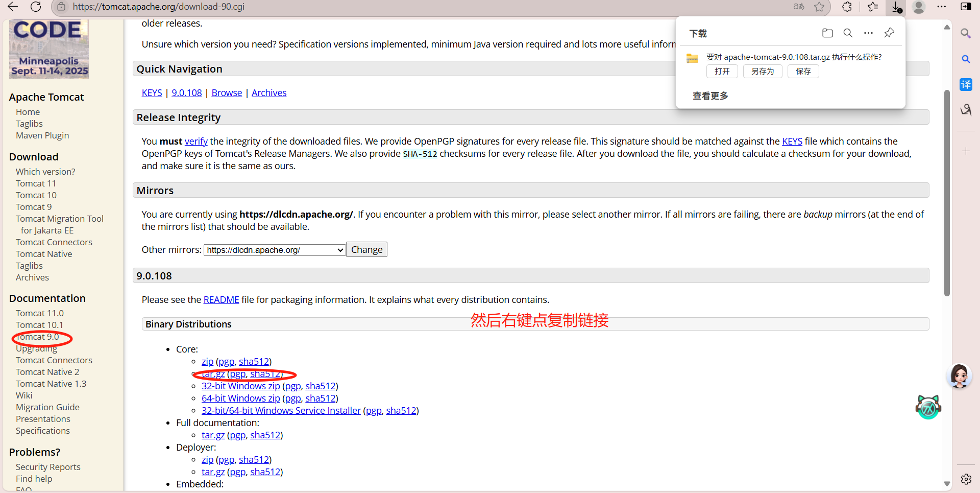This screenshot has height=493, width=980.
Task: Click the scrollbar down arrow
Action: (x=947, y=483)
